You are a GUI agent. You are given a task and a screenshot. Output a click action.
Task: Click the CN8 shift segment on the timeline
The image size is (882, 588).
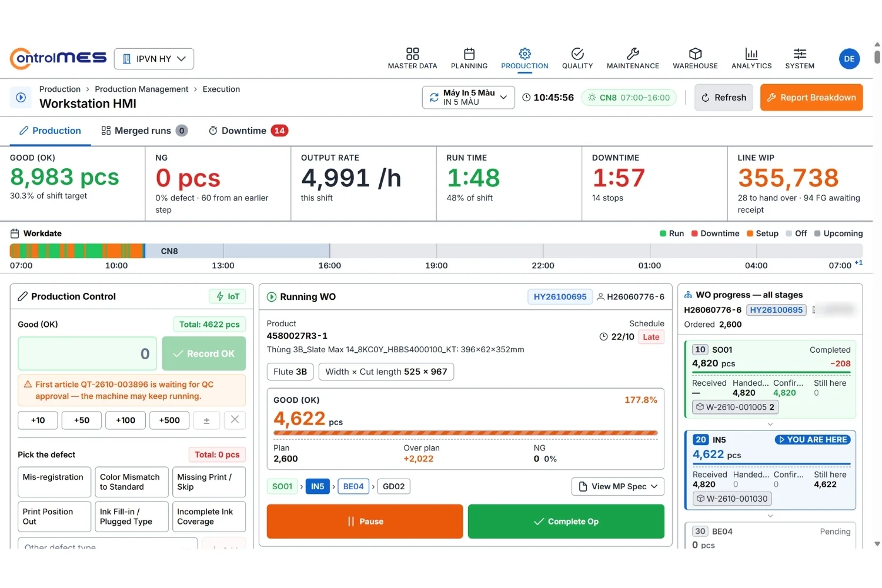point(238,251)
